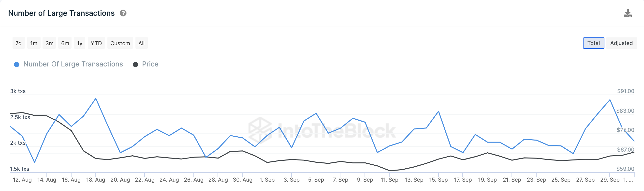Toggle the Price series visibility
Screen dimensions: 644x191
pos(150,64)
